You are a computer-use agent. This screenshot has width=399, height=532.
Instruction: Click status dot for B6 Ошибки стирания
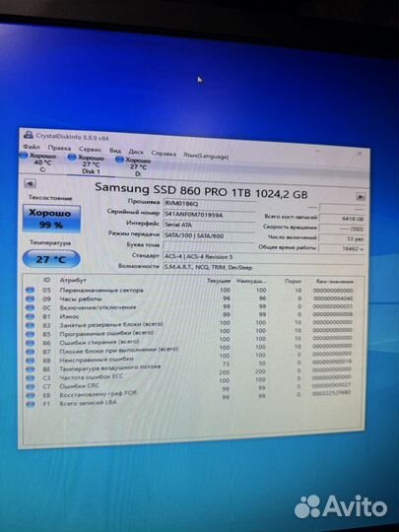tap(31, 343)
